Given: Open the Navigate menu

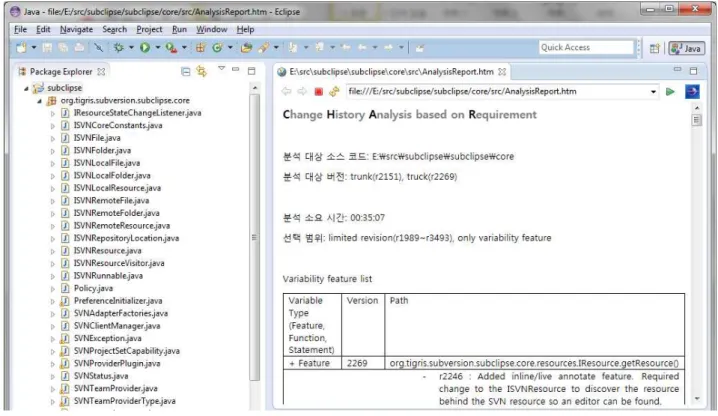Looking at the screenshot, I should 76,29.
